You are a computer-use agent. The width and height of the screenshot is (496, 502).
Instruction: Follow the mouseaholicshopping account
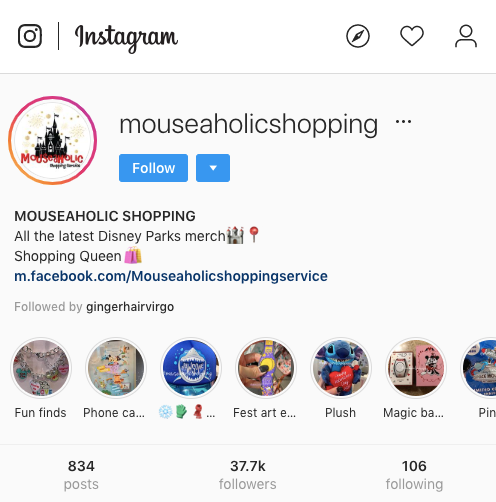pyautogui.click(x=153, y=168)
